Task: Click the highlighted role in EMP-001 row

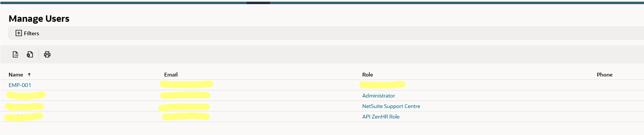Action: (382, 84)
